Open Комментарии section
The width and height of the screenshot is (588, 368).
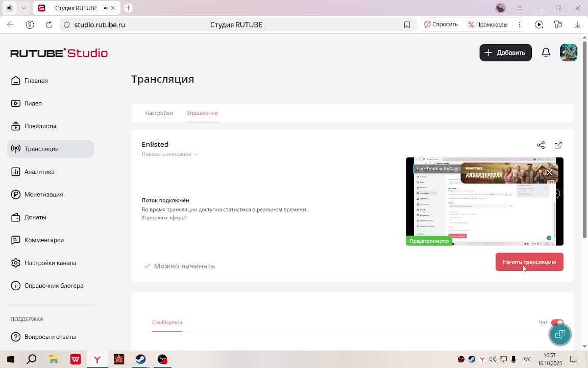pos(37,240)
